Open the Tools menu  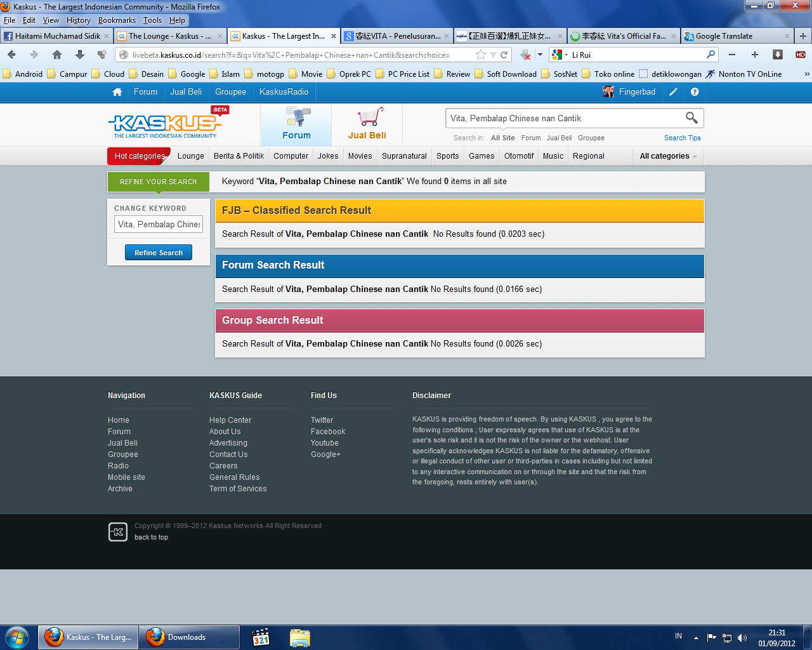click(x=152, y=20)
